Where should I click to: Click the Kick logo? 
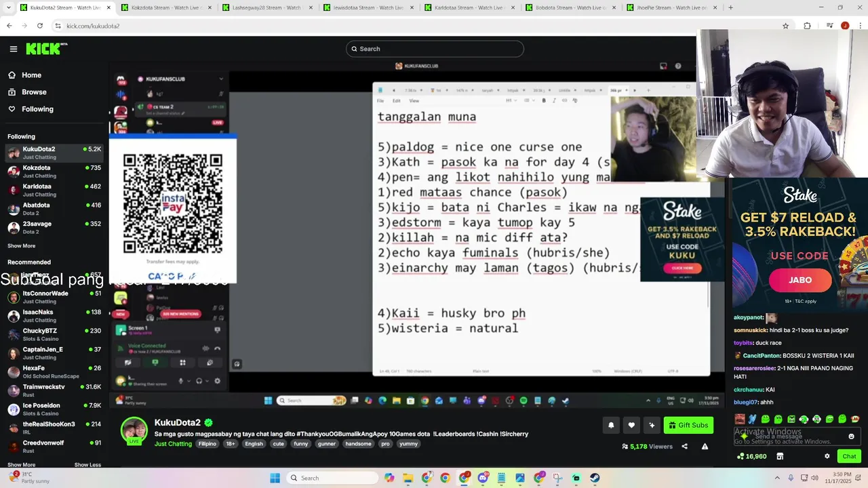pyautogui.click(x=47, y=49)
